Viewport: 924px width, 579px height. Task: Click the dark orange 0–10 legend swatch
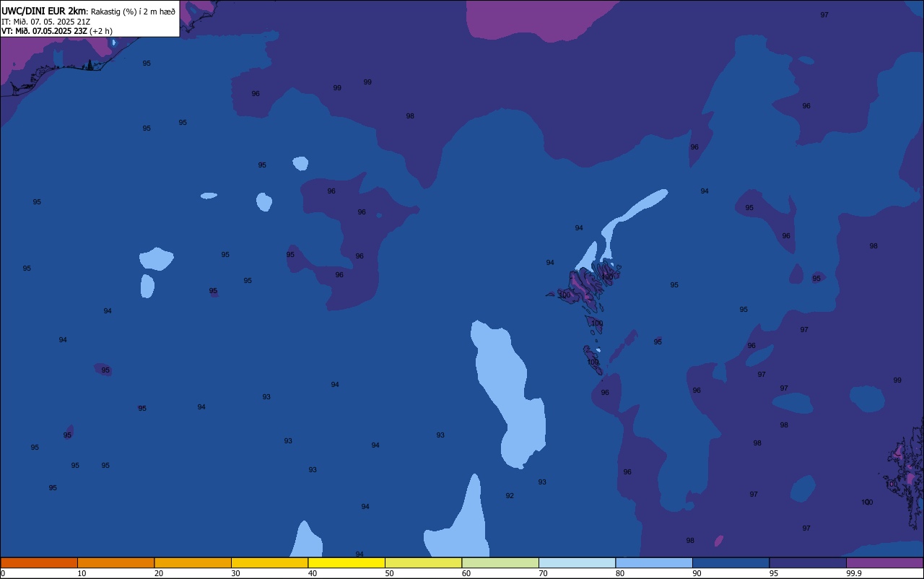pyautogui.click(x=39, y=562)
